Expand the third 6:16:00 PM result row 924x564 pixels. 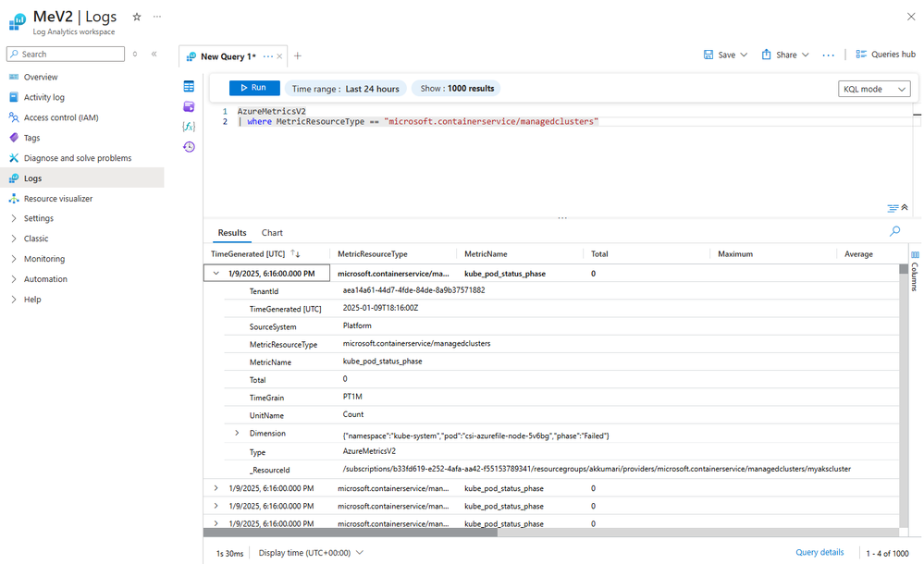click(x=216, y=506)
